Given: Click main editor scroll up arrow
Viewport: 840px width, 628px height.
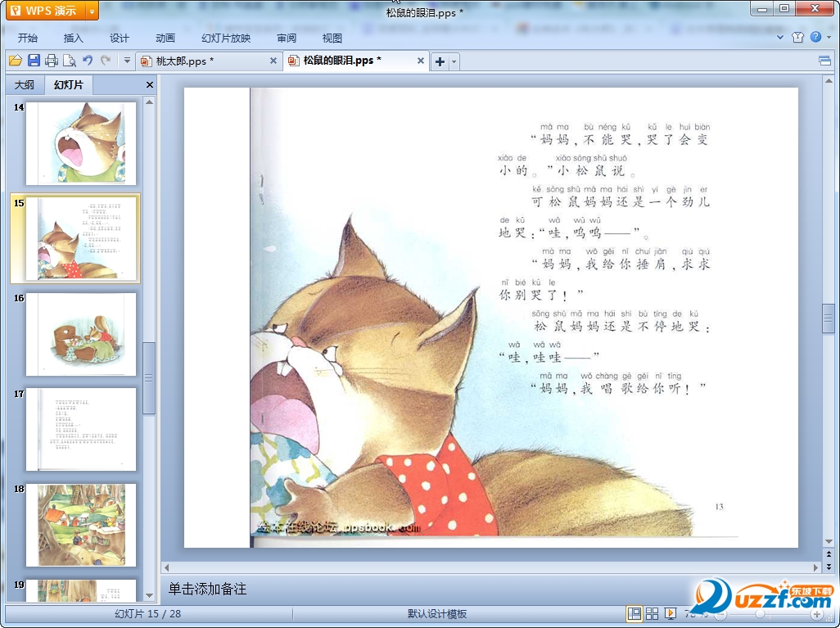Looking at the screenshot, I should (x=829, y=81).
